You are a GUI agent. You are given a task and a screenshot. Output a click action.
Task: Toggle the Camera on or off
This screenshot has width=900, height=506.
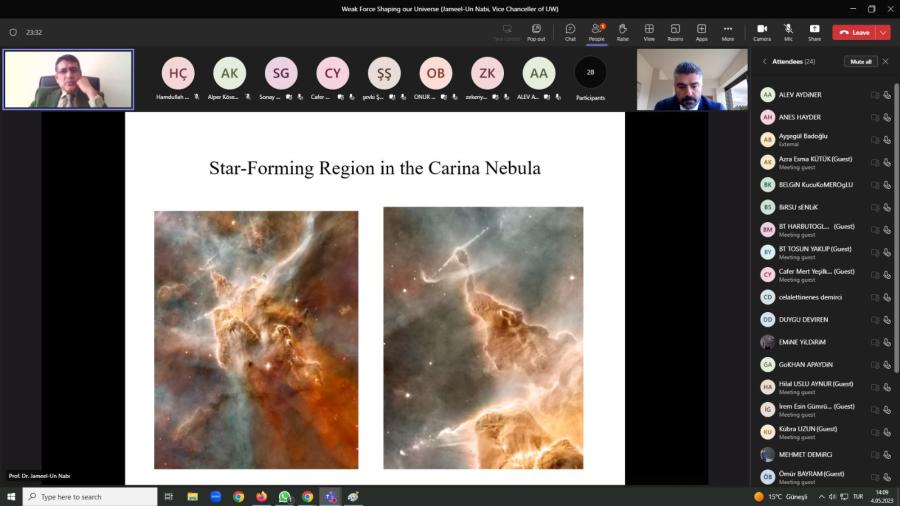pyautogui.click(x=762, y=32)
